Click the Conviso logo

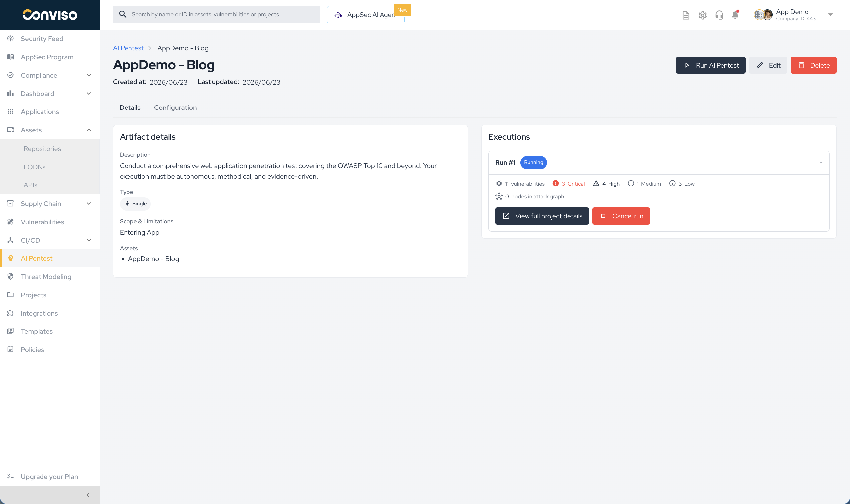click(49, 15)
